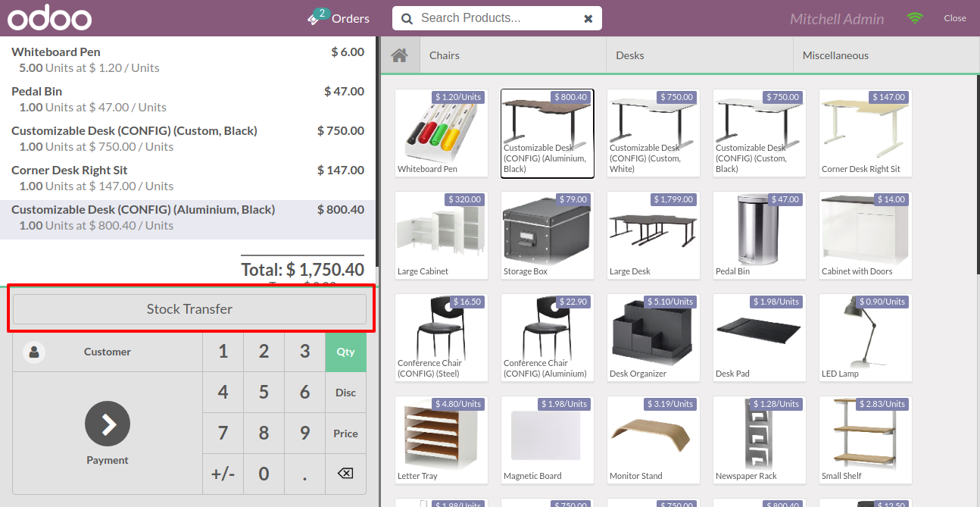Tap the +/- sign key
This screenshot has width=980, height=507.
[x=223, y=474]
